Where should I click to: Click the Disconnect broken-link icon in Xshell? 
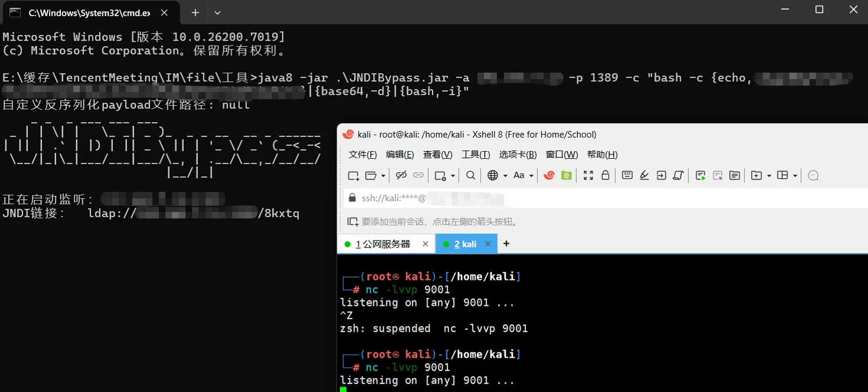pyautogui.click(x=401, y=175)
